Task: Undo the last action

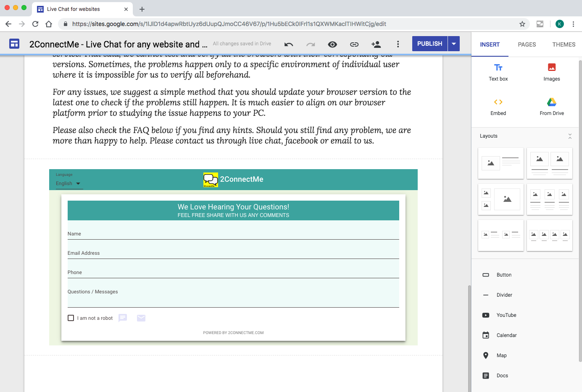Action: [289, 44]
